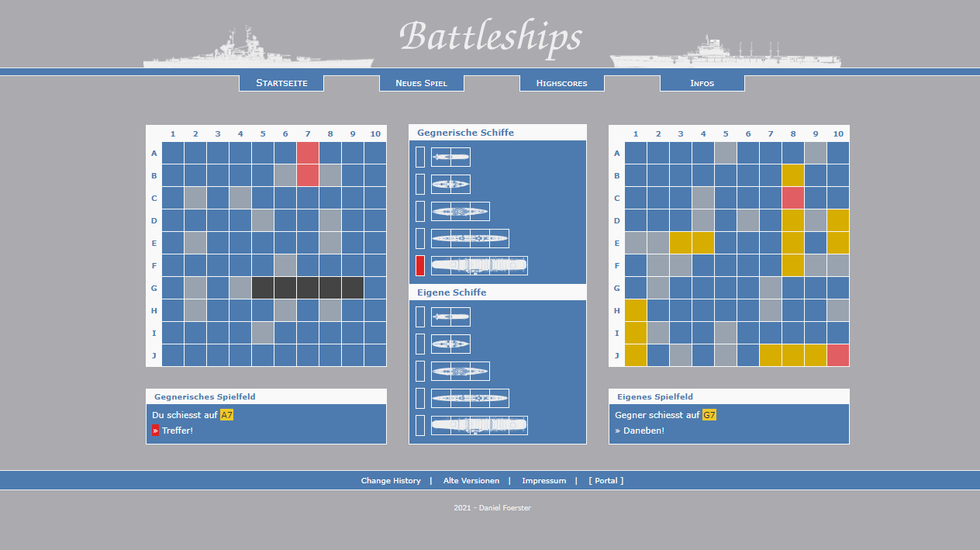Click the aircraft carrier image right of the title
The width and height of the screenshot is (980, 550).
point(725,54)
